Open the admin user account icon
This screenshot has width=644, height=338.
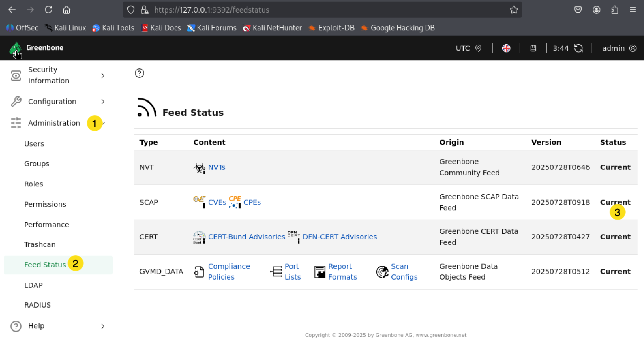633,48
